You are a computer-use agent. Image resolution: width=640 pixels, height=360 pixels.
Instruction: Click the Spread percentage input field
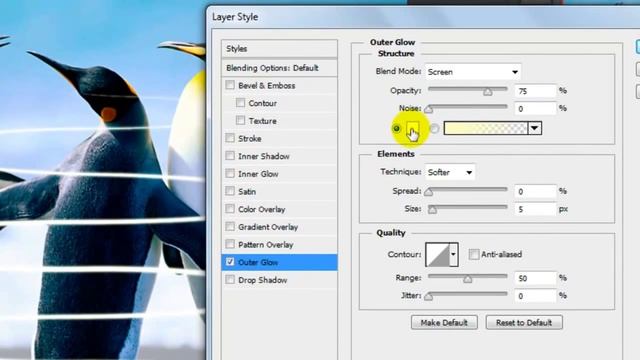pos(535,191)
